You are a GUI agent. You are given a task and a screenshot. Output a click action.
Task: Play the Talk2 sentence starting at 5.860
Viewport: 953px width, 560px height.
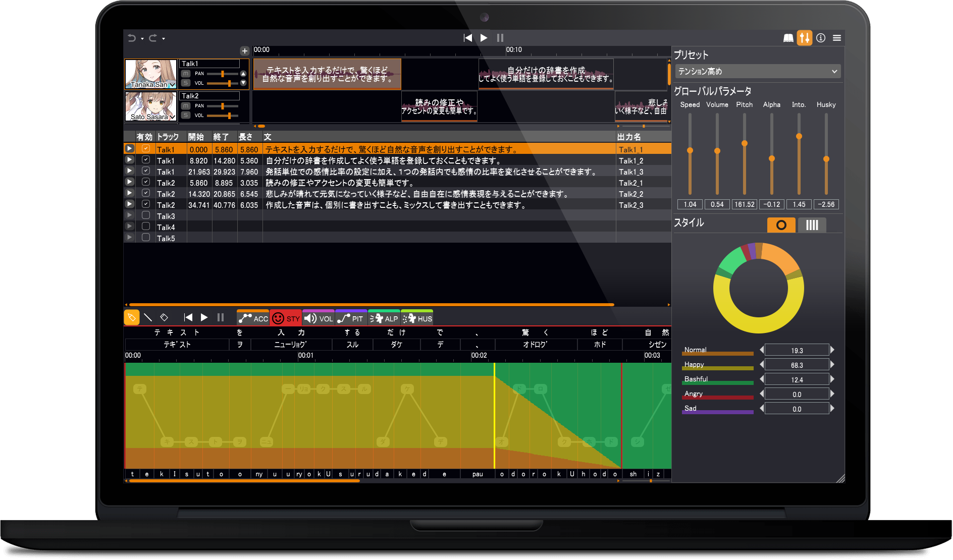pyautogui.click(x=130, y=182)
